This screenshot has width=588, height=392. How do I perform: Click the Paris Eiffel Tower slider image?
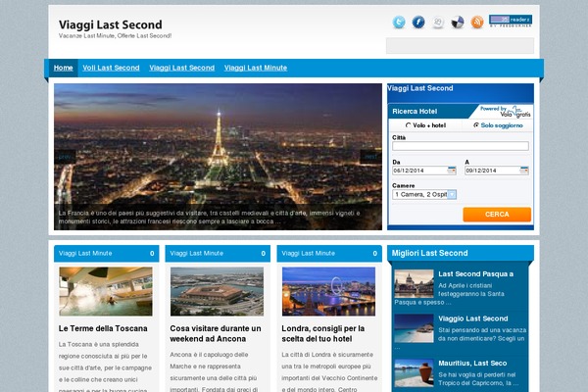(x=218, y=157)
